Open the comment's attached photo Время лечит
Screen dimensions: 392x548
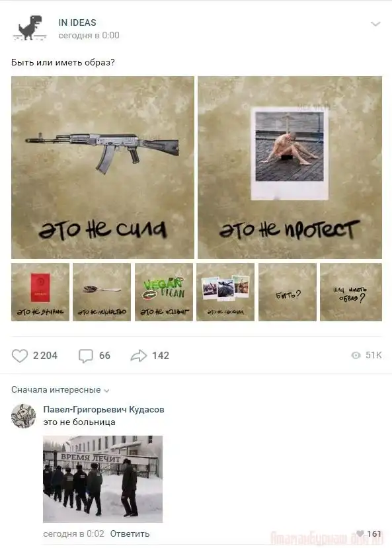tap(102, 479)
